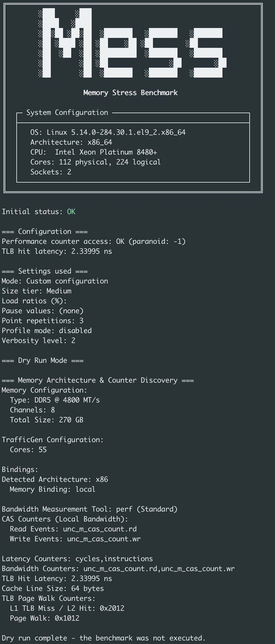Select the 'Sockets: 2' line
Screen dimensions: 275x644
click(51, 172)
